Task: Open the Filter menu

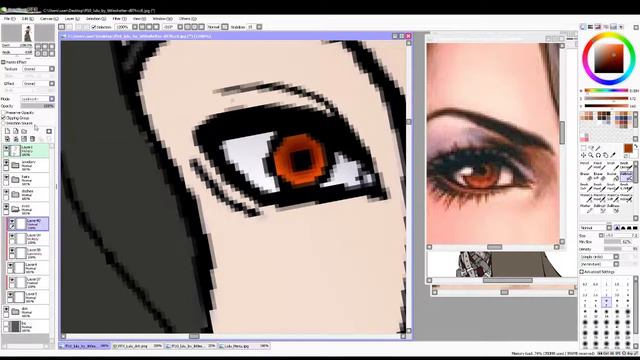Action: pos(119,19)
